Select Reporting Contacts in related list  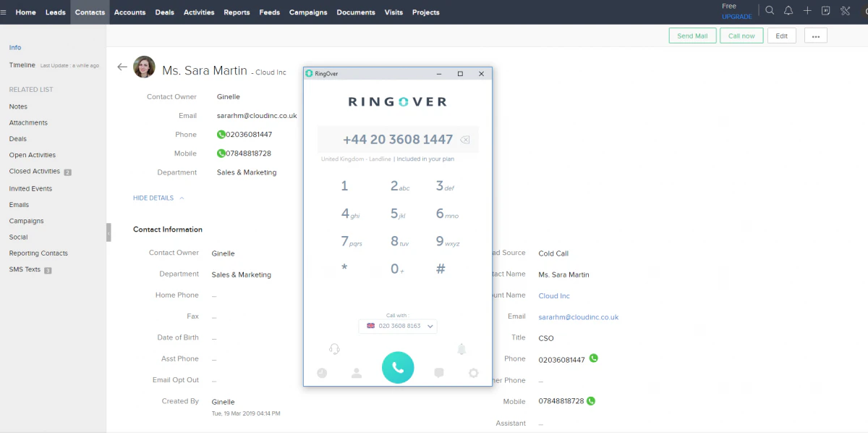(38, 253)
